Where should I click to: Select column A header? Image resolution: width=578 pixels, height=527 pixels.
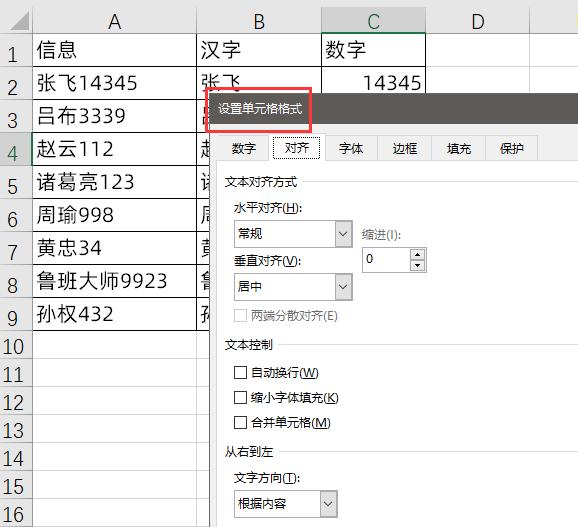point(115,21)
